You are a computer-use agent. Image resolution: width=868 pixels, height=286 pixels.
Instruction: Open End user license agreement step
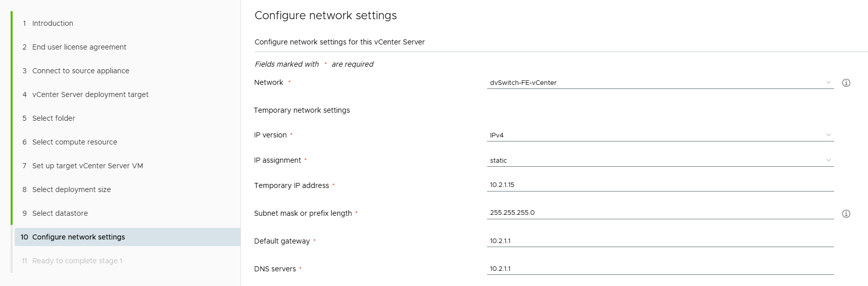(79, 47)
